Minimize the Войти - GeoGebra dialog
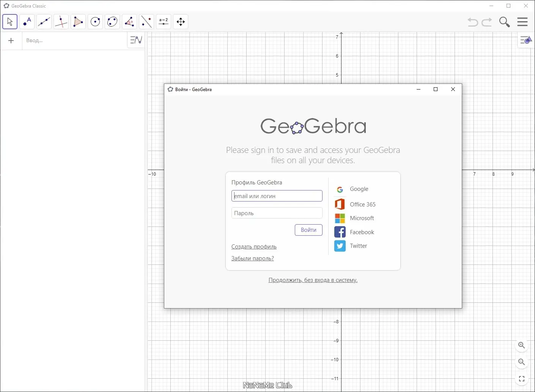 click(419, 89)
